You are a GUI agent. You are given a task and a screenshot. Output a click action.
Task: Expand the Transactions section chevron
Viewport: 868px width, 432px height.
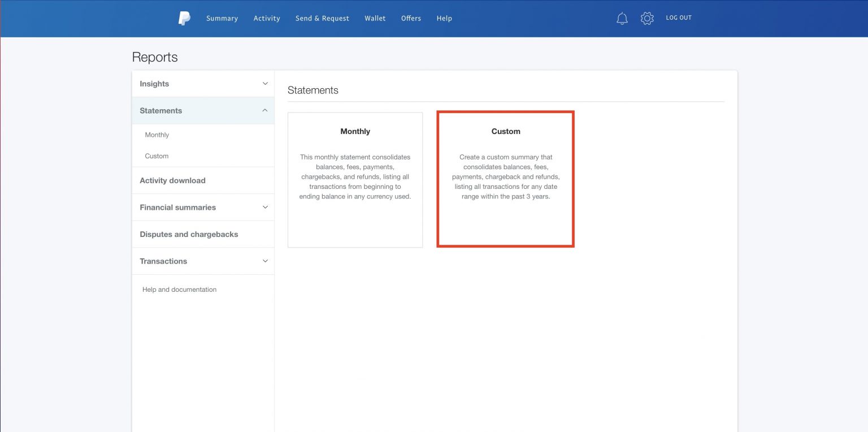265,261
